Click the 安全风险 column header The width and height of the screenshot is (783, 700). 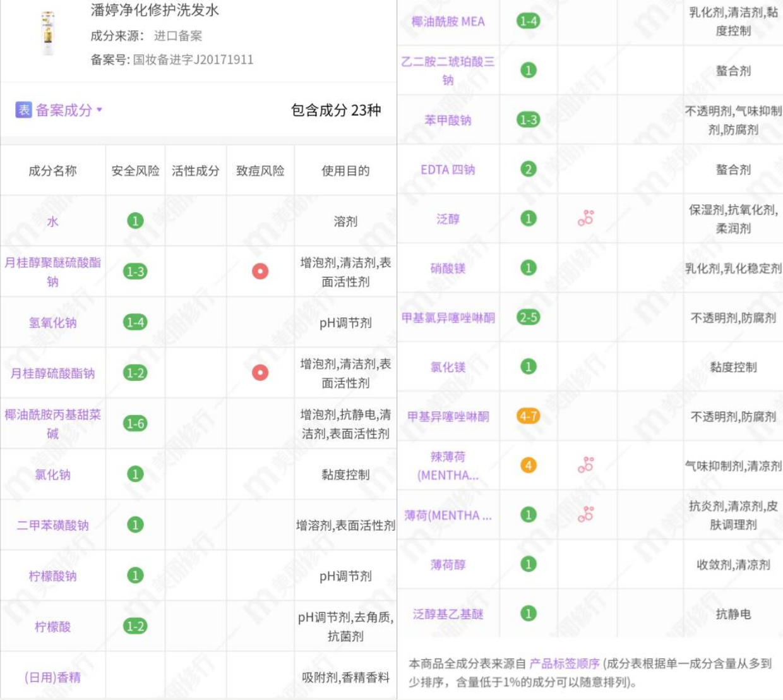coord(135,169)
